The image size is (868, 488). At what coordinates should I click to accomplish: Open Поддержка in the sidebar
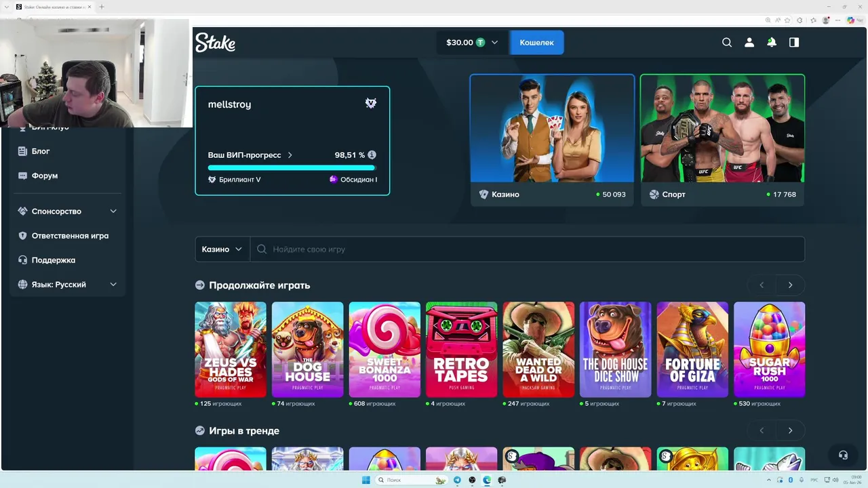pyautogui.click(x=54, y=260)
